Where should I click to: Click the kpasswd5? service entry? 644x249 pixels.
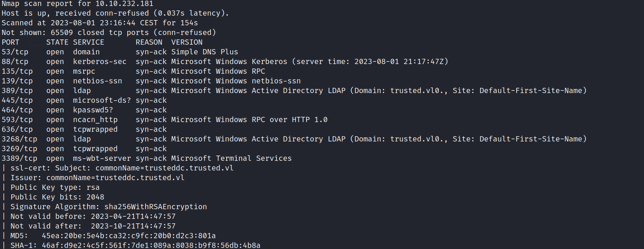[x=93, y=110]
